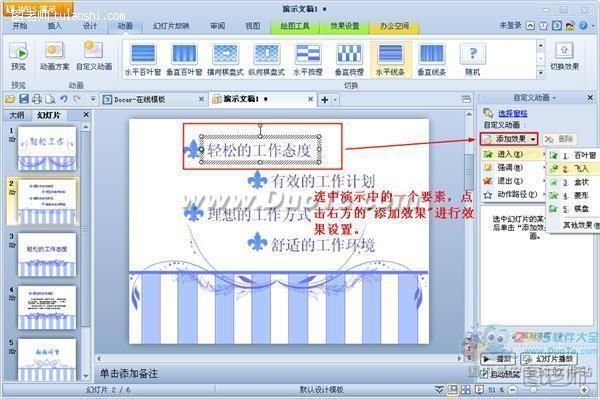Click the 选择窗格 link
Viewport: 600px width, 399px height.
pos(512,113)
